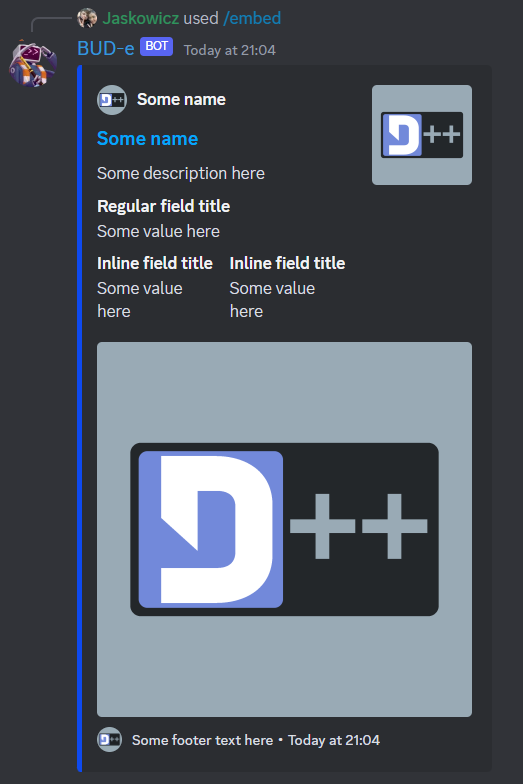Click 'Some description here' text
The image size is (523, 784).
click(181, 174)
